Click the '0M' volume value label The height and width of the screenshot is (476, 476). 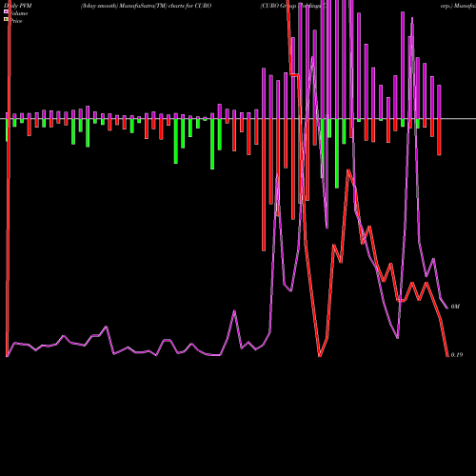[x=455, y=307]
